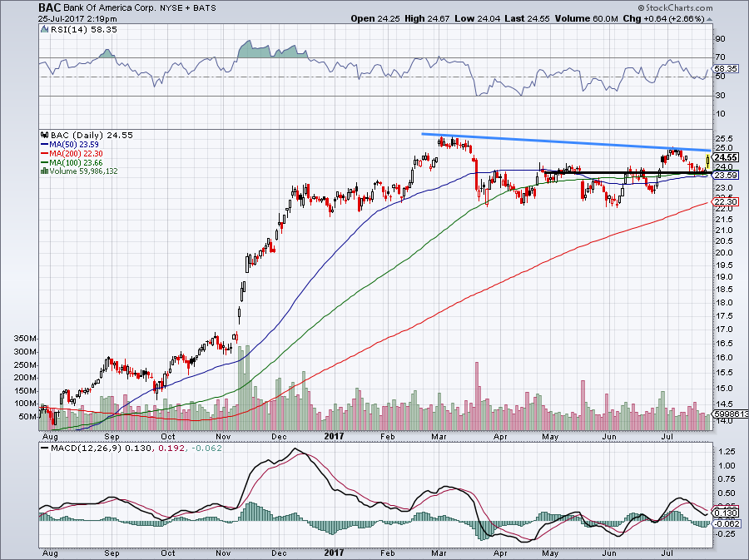Click the 200M volume axis label
Screen dimensions: 749x560
click(25, 378)
